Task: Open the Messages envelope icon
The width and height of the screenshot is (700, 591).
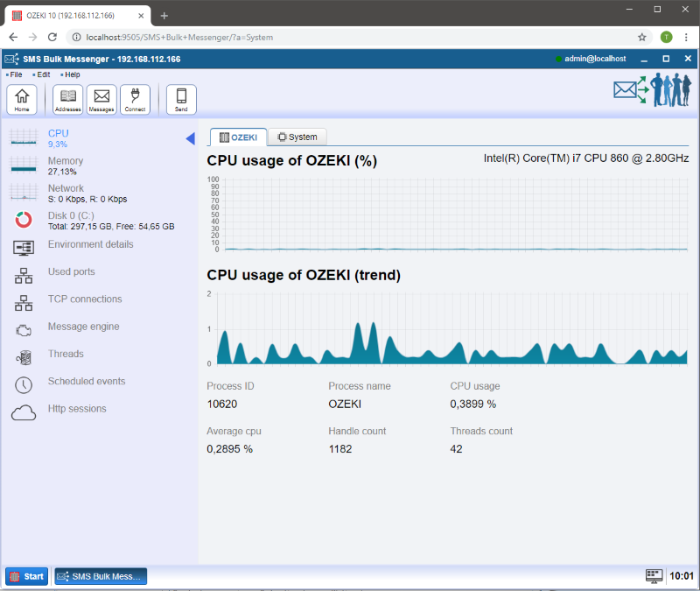Action: 101,99
